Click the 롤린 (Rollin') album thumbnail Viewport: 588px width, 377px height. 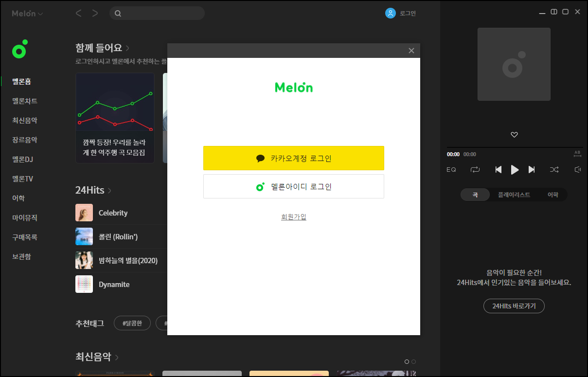pos(84,236)
